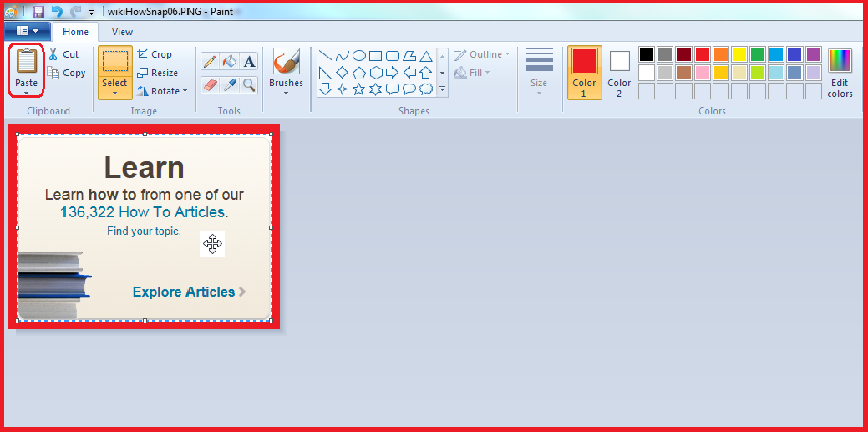The width and height of the screenshot is (868, 432).
Task: Open the Edit colors dialog
Action: point(840,73)
